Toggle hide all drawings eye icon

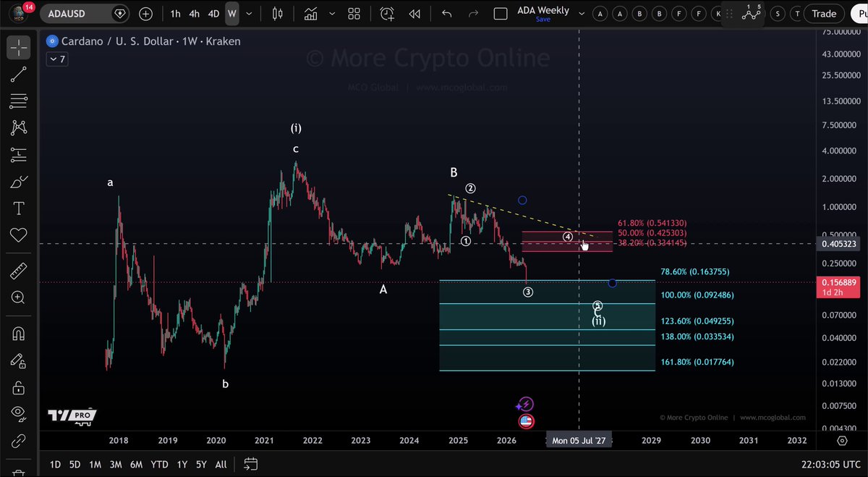pyautogui.click(x=18, y=413)
